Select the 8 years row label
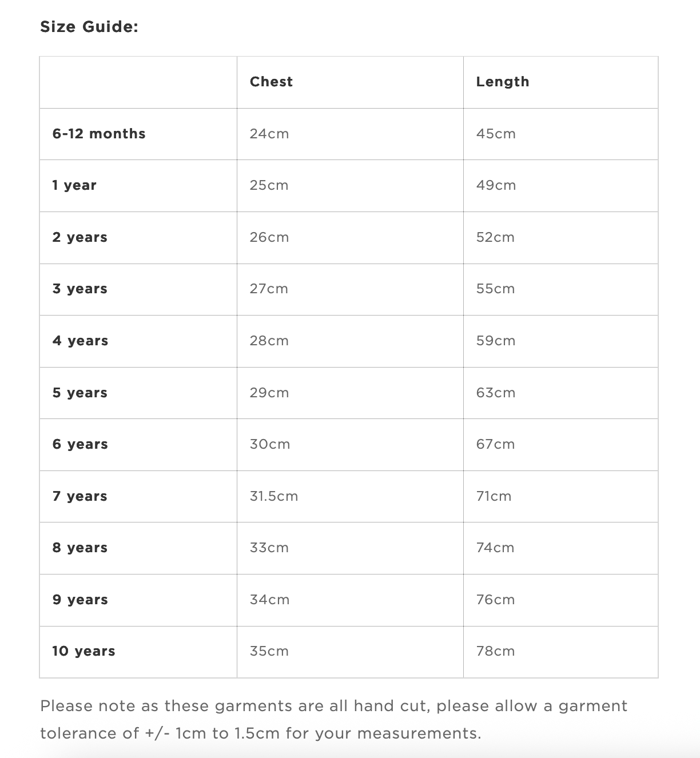The width and height of the screenshot is (700, 758). (x=80, y=548)
